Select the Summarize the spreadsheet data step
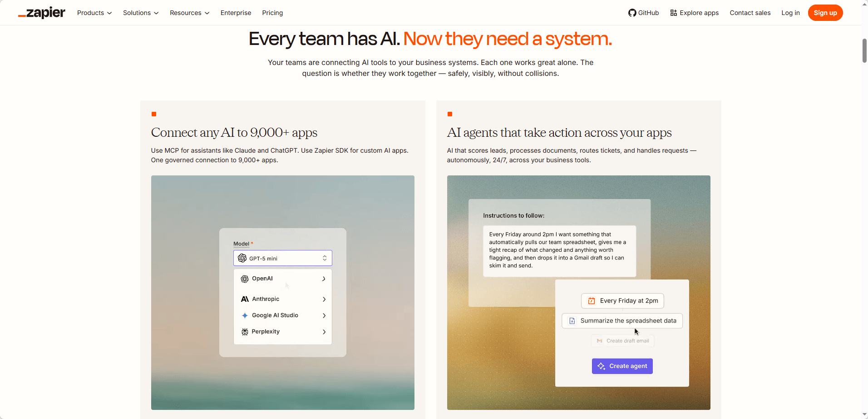This screenshot has height=419, width=868. coord(622,321)
